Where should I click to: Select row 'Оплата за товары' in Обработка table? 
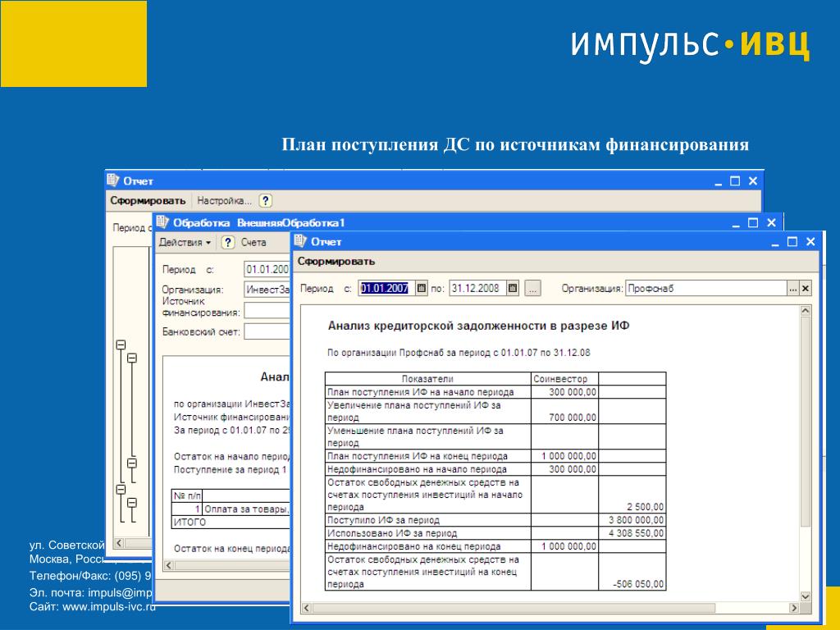tap(231, 509)
